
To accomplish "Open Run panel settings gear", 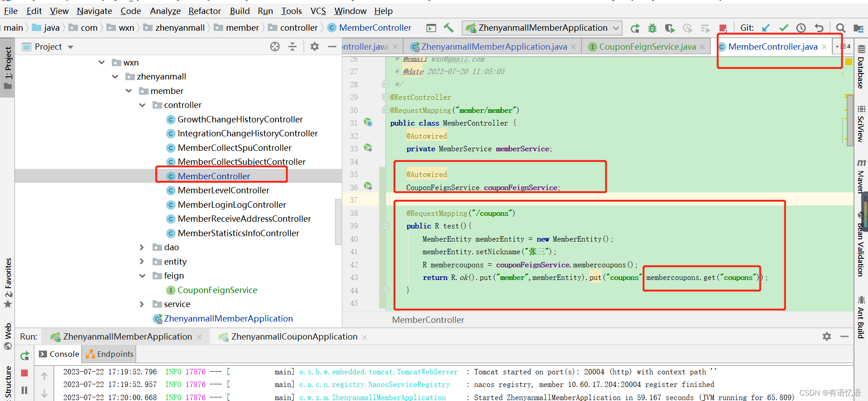I will (x=827, y=336).
